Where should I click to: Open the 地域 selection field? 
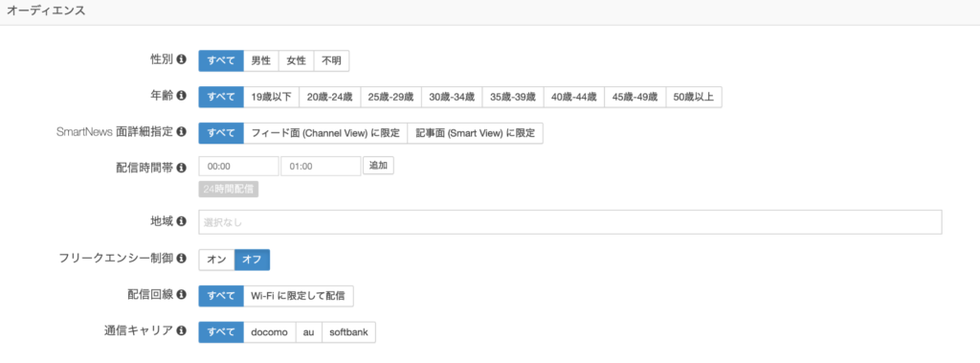[x=570, y=222]
